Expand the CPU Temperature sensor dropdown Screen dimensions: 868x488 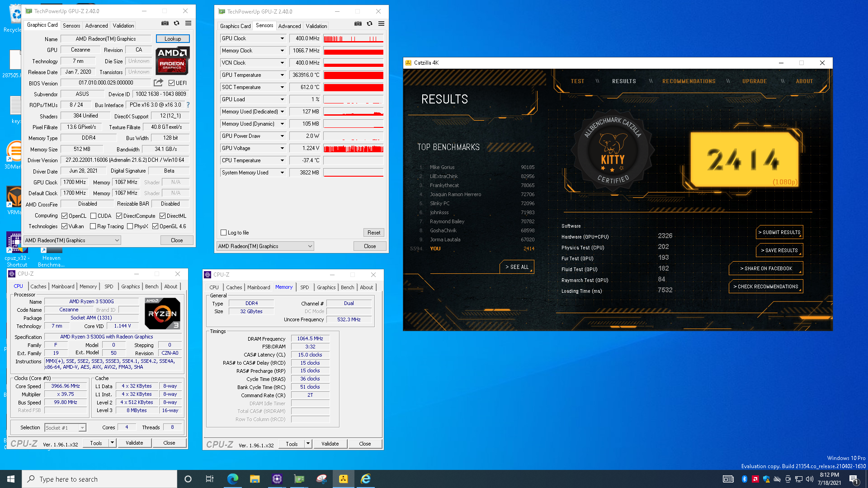coord(282,160)
